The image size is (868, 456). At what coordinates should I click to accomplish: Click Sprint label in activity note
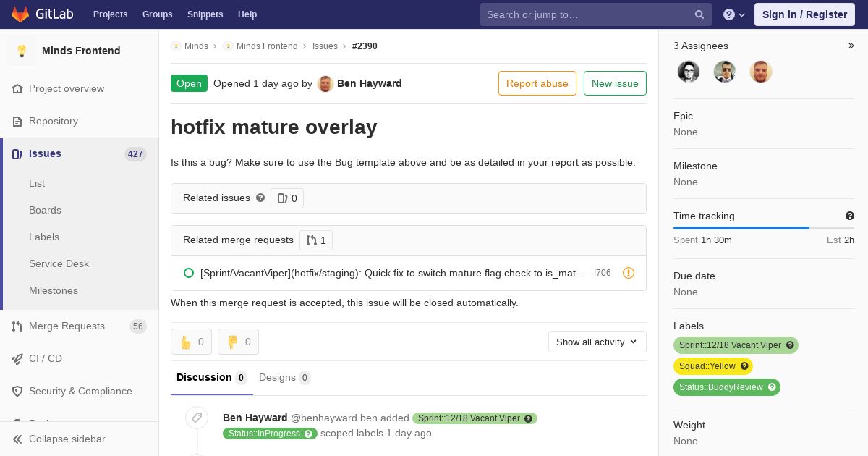coord(475,418)
